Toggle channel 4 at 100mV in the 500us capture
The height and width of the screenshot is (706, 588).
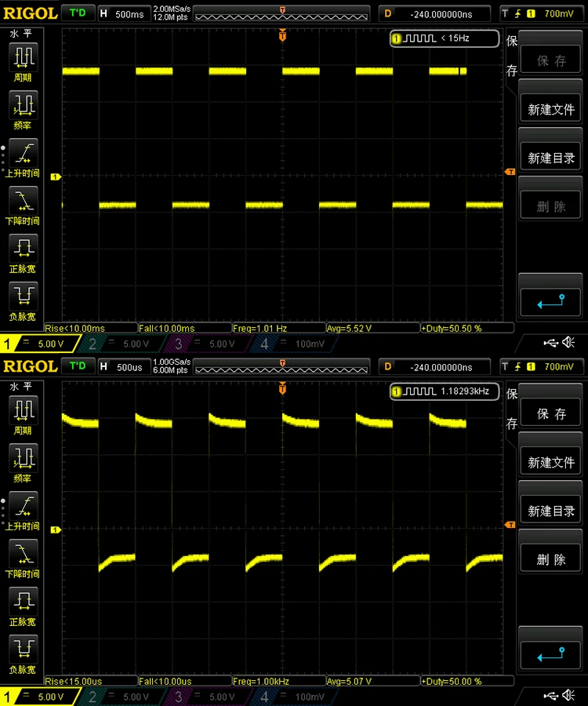pyautogui.click(x=293, y=697)
